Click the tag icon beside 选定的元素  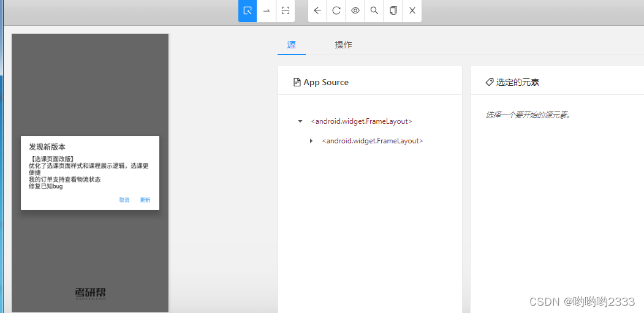click(x=490, y=82)
